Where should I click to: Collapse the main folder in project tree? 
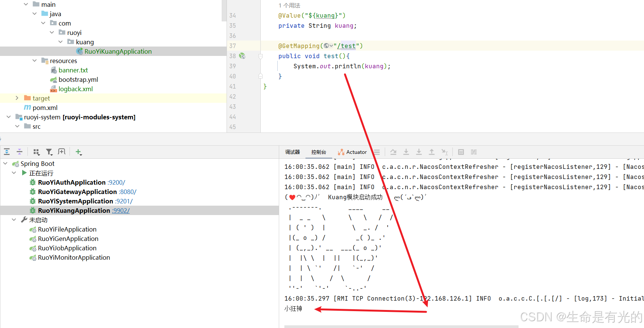(x=26, y=5)
